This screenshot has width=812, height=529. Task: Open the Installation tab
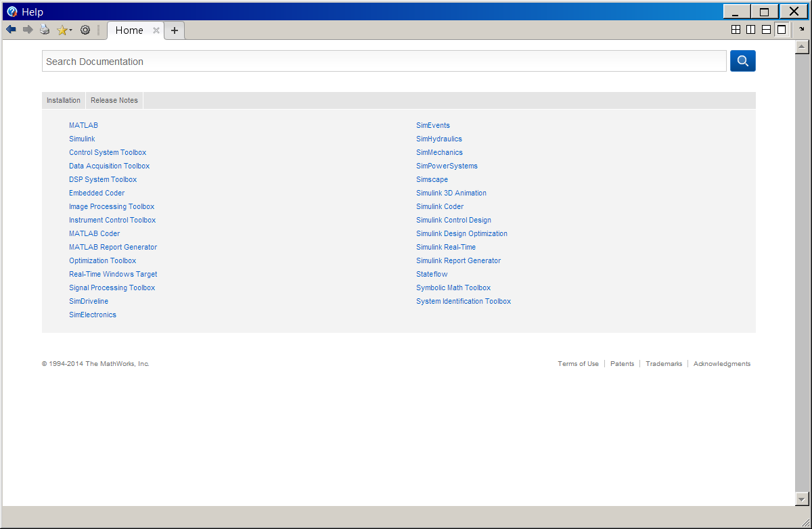tap(64, 100)
